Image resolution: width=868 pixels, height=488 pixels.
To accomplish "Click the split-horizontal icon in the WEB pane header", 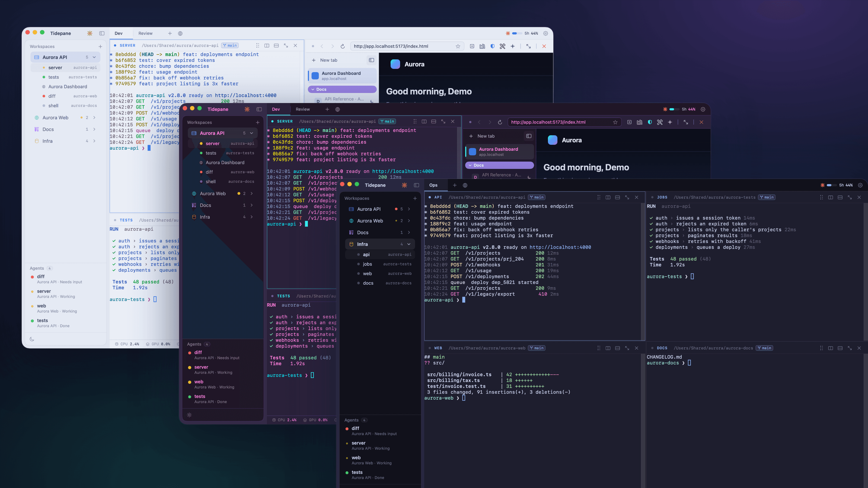I will [x=618, y=348].
